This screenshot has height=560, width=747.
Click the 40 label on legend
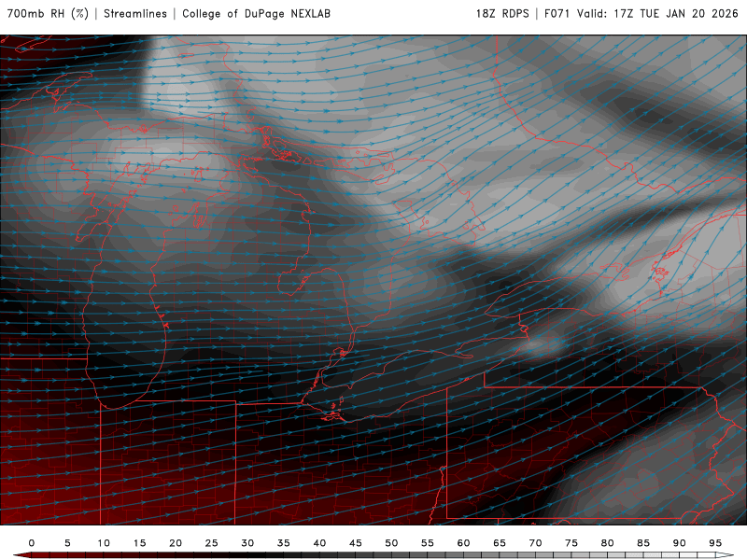click(319, 543)
